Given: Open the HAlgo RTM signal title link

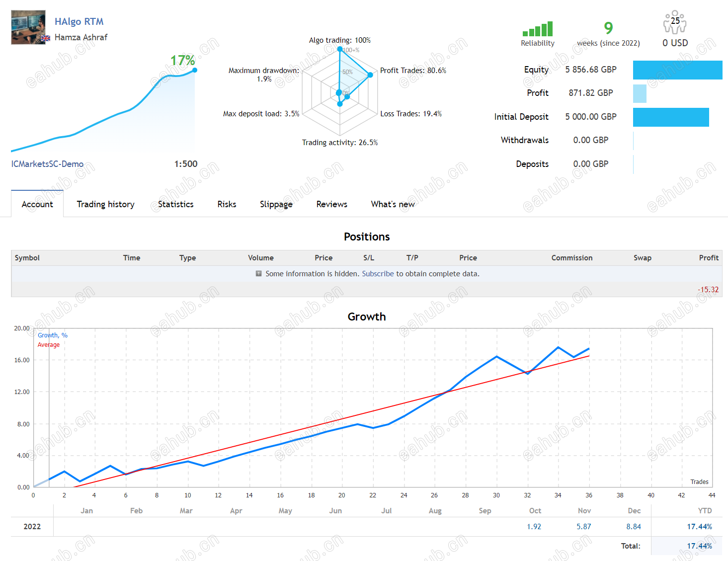Looking at the screenshot, I should (79, 22).
